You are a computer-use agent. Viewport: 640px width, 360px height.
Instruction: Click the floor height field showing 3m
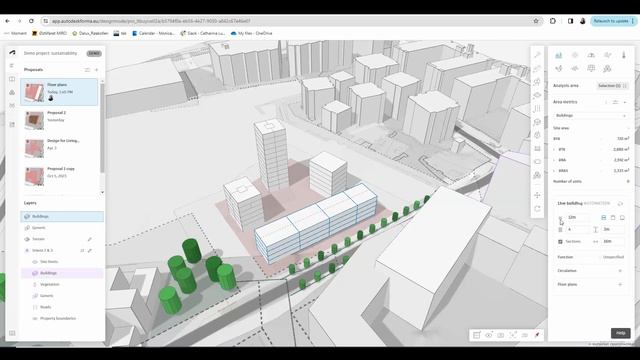point(613,229)
